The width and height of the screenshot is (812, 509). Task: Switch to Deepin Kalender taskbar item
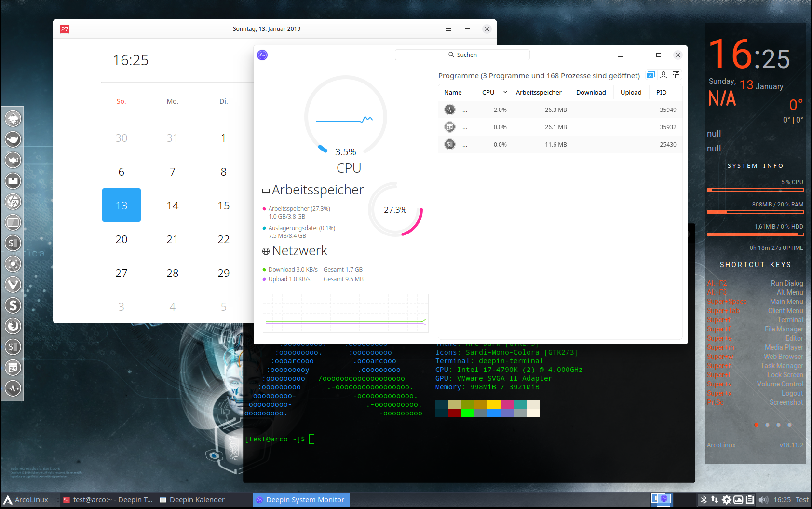(192, 500)
